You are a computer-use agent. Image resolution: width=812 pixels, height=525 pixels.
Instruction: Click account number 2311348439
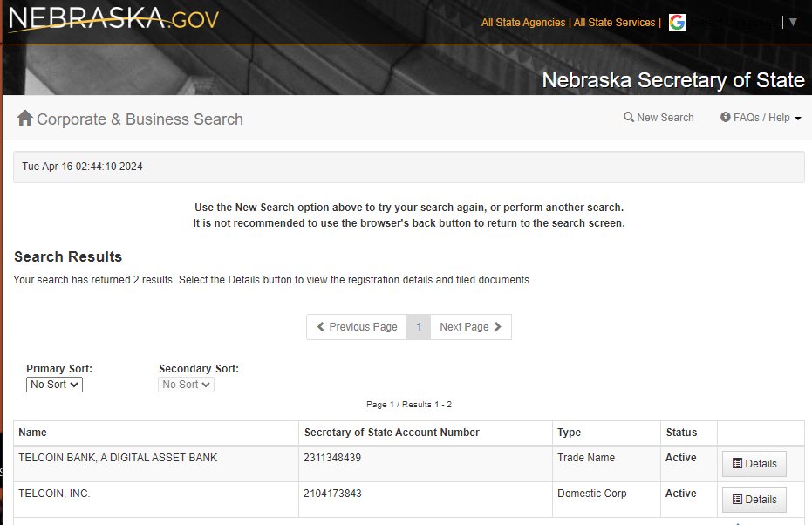point(332,458)
